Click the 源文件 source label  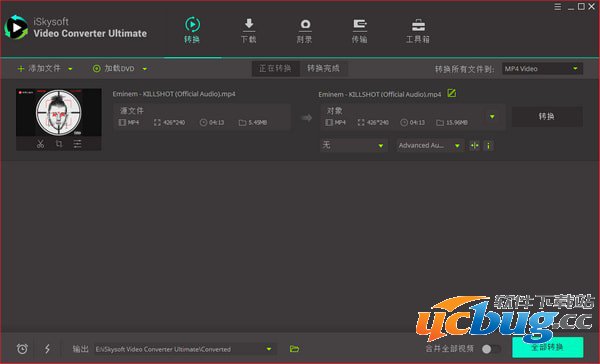coord(132,111)
